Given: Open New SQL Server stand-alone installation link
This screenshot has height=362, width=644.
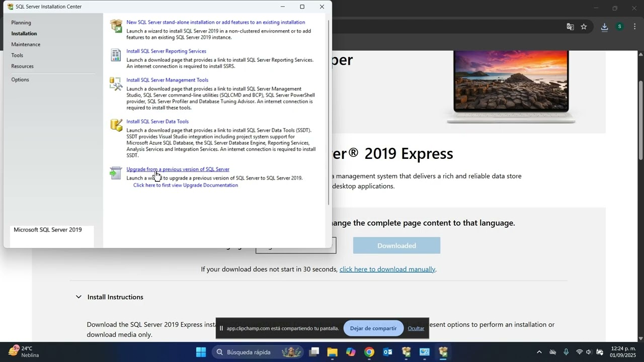Looking at the screenshot, I should [x=216, y=22].
